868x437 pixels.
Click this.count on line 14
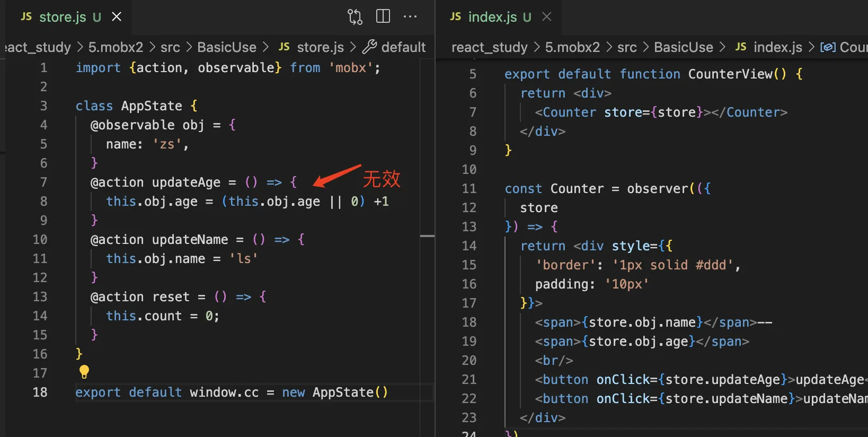[144, 316]
